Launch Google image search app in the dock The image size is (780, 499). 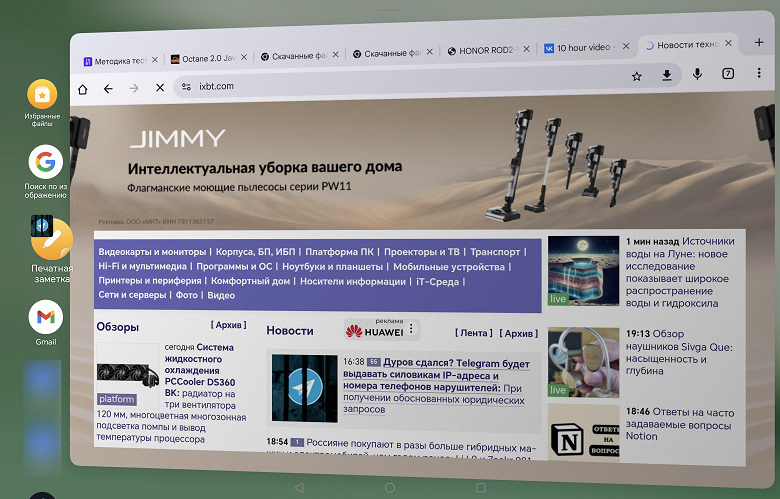(x=45, y=172)
